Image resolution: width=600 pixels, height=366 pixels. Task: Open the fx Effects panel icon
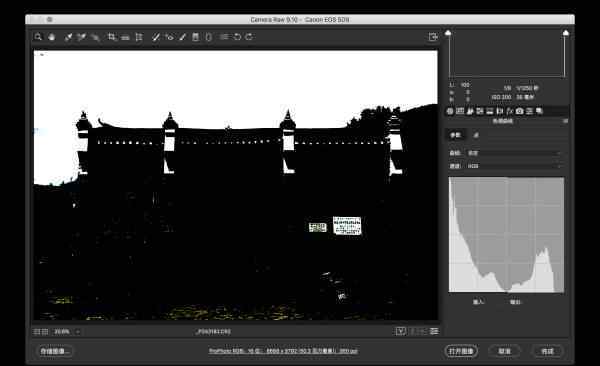509,111
